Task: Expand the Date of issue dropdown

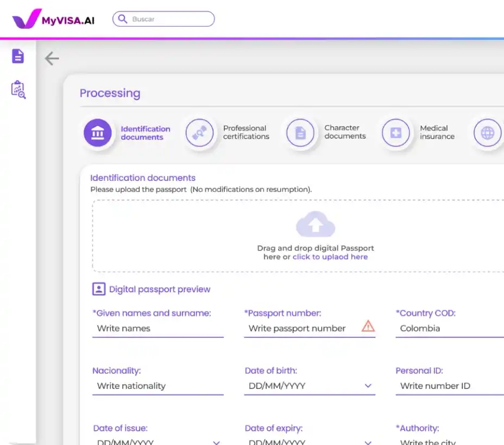Action: [x=216, y=442]
